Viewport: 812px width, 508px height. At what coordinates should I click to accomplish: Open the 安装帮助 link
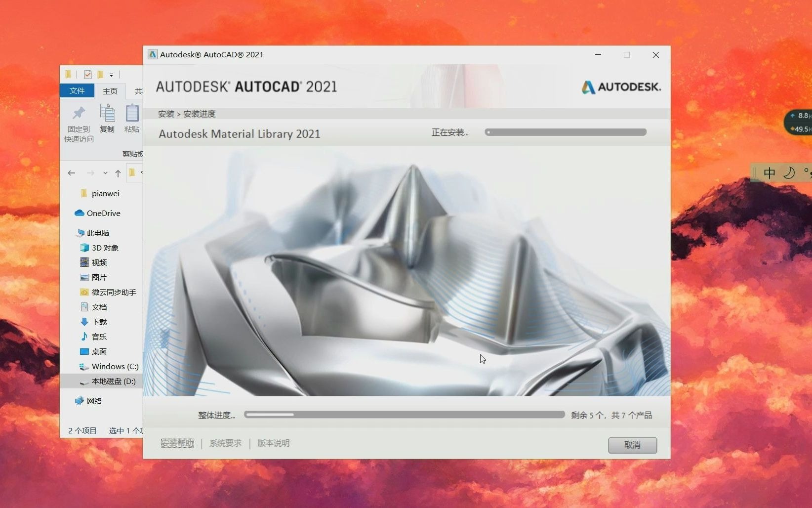tap(177, 443)
